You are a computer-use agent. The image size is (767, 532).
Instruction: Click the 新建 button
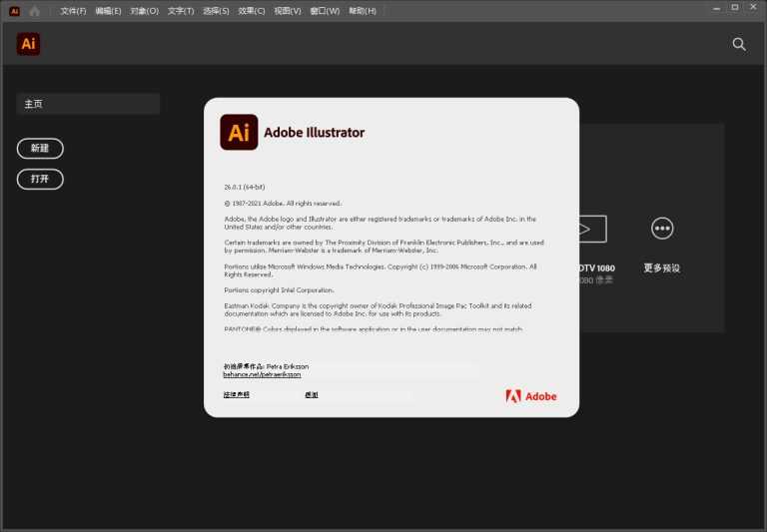[x=40, y=148]
